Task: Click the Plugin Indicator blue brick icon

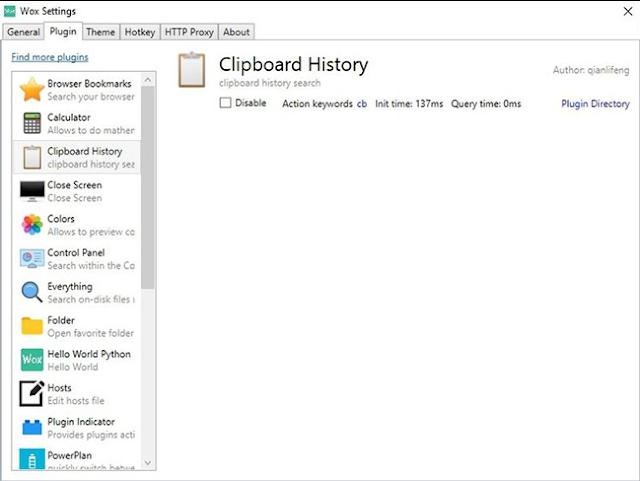Action: [32, 428]
